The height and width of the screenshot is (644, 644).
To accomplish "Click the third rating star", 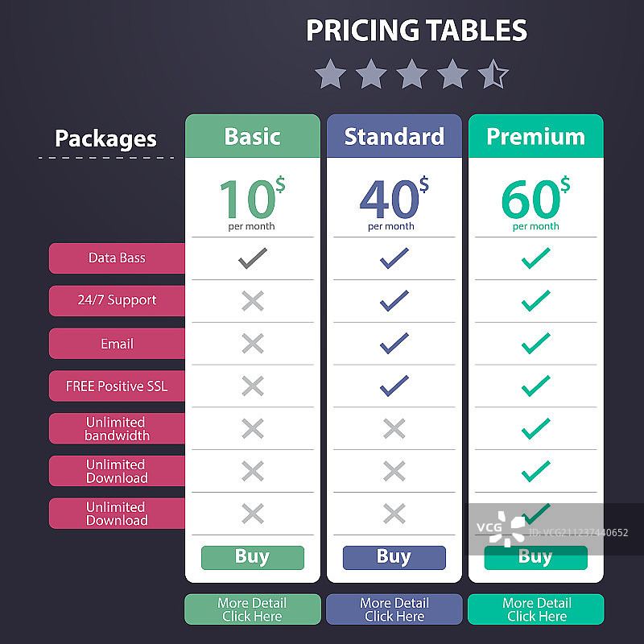I will (411, 74).
